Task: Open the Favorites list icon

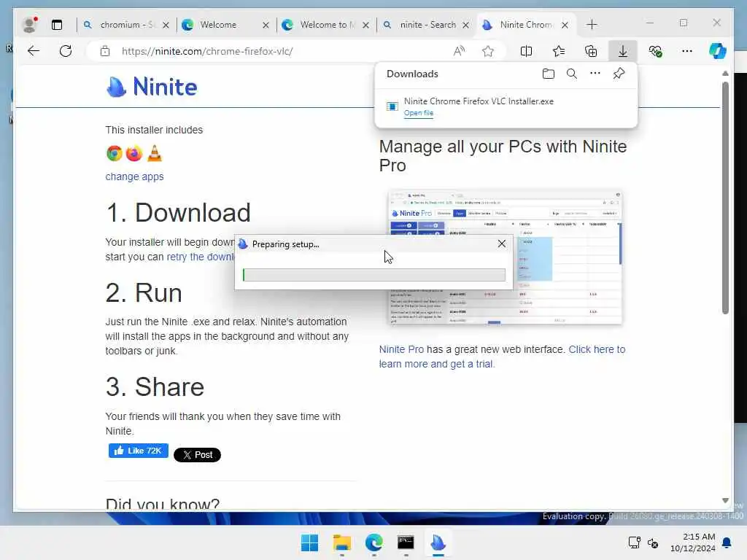Action: (559, 51)
